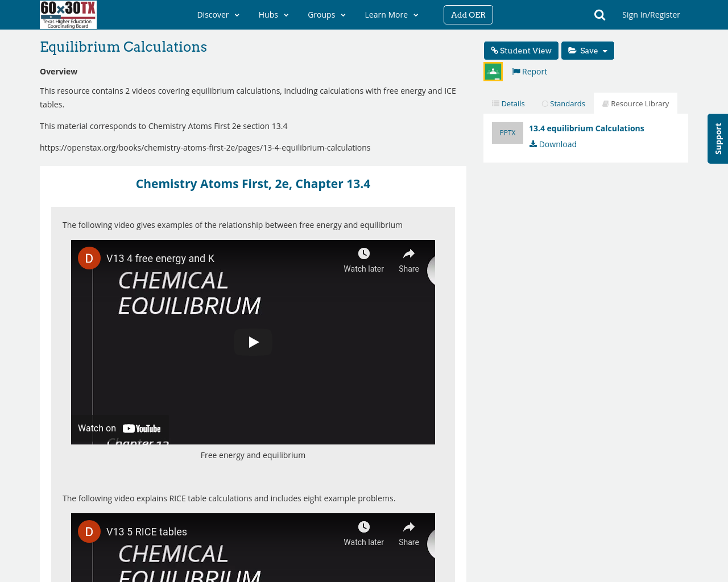Open the Support side tab

click(x=718, y=139)
